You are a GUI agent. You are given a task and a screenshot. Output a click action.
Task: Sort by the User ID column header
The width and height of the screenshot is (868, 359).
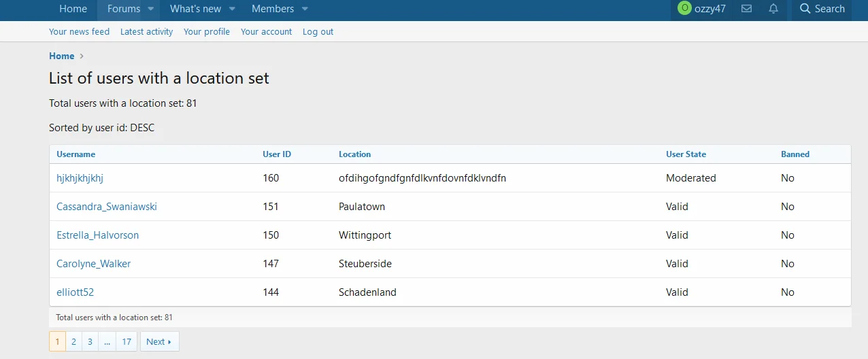pyautogui.click(x=277, y=154)
